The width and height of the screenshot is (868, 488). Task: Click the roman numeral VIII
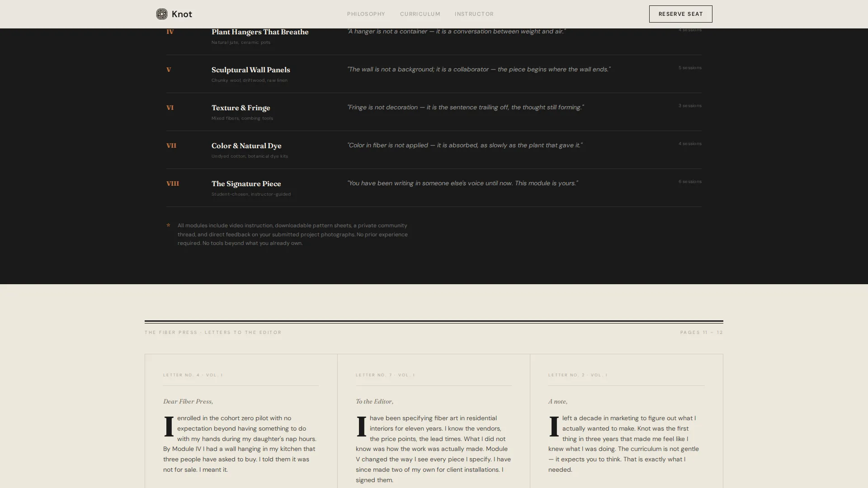tap(173, 183)
